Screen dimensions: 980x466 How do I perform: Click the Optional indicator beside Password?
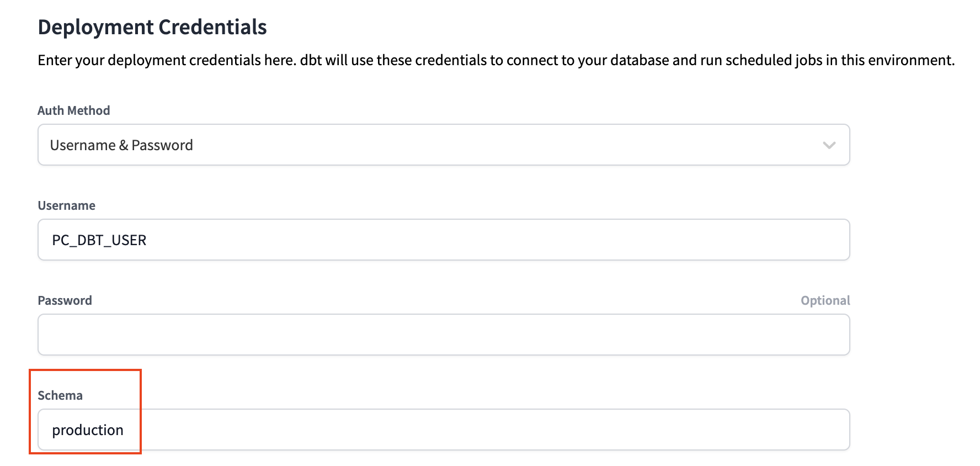pyautogui.click(x=825, y=300)
